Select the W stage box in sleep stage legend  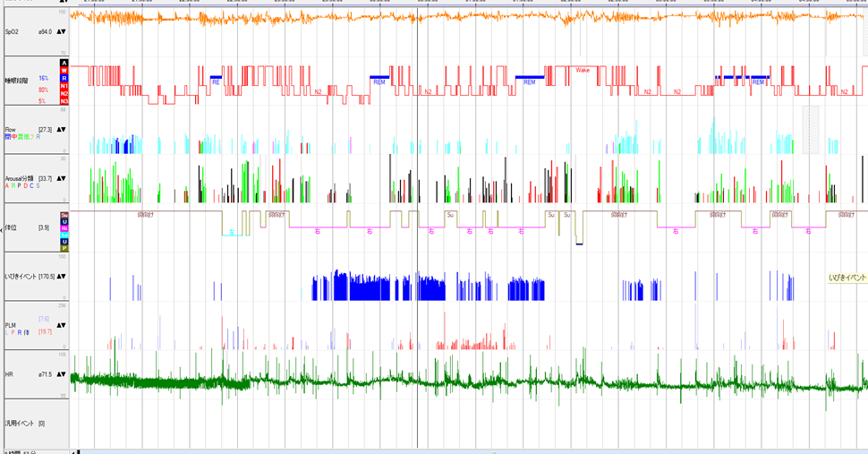click(64, 70)
